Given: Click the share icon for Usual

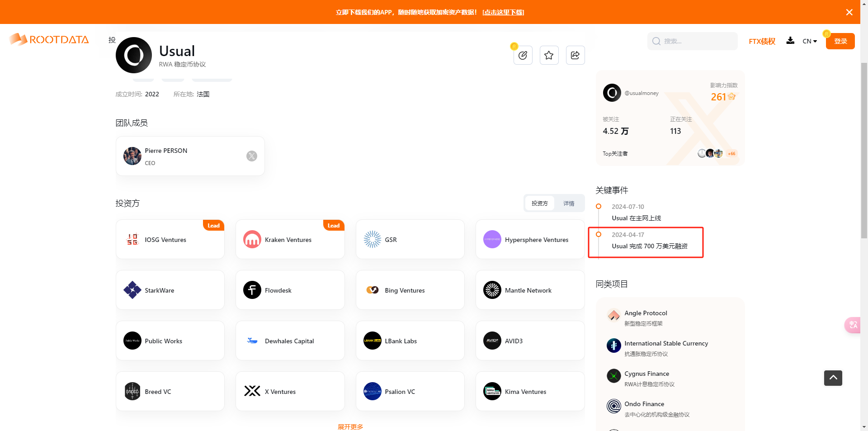Looking at the screenshot, I should pyautogui.click(x=575, y=55).
